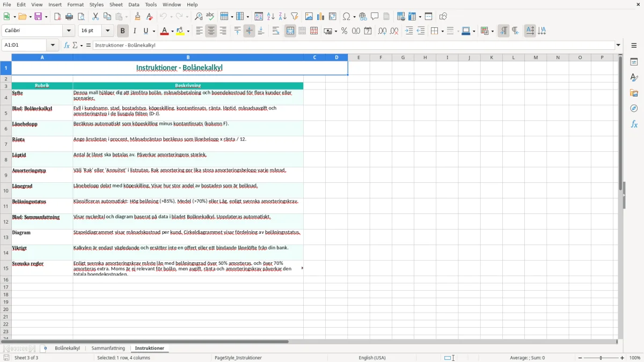Click the formula input line

(354, 46)
